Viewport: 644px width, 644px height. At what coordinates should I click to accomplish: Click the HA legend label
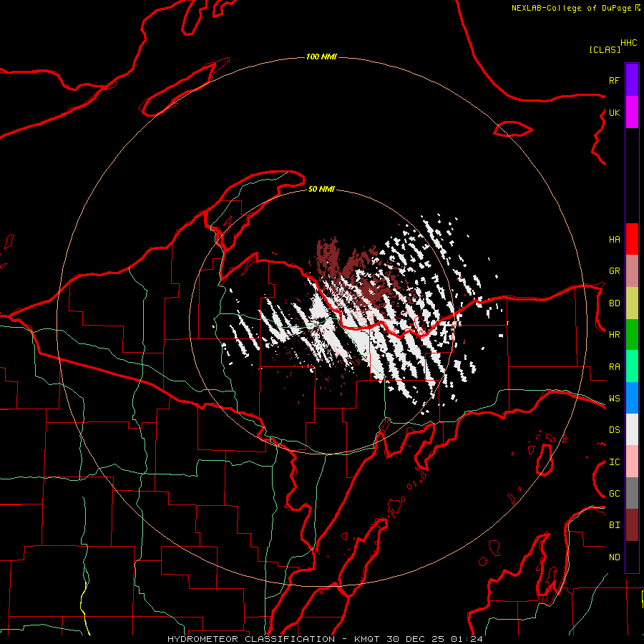[614, 239]
